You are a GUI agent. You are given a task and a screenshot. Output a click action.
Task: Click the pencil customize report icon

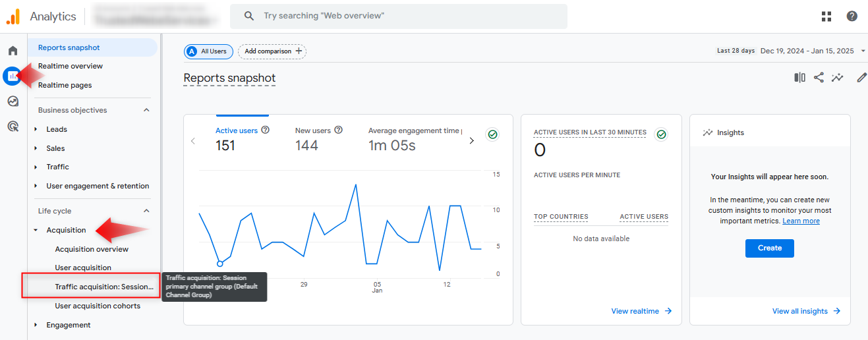[x=861, y=78]
